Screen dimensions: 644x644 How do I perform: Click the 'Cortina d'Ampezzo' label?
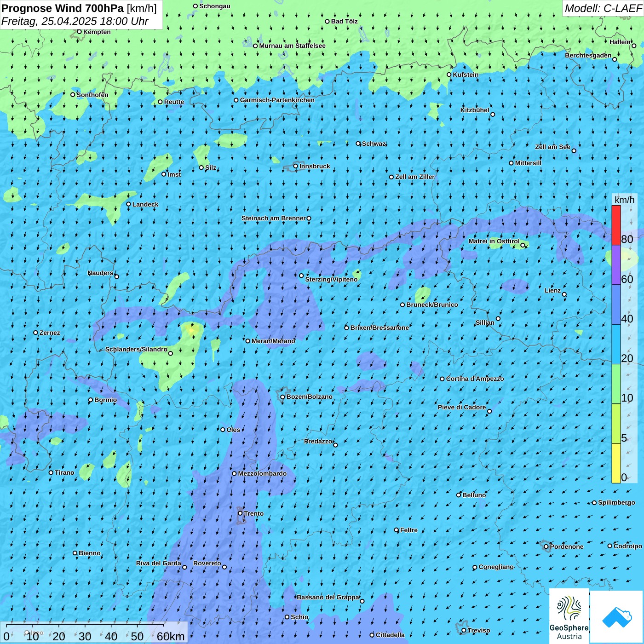[x=475, y=379]
